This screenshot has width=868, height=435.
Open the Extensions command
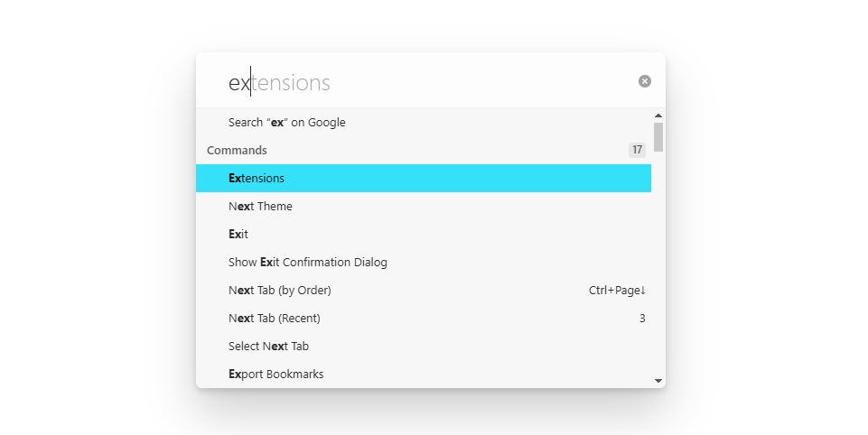tap(257, 179)
